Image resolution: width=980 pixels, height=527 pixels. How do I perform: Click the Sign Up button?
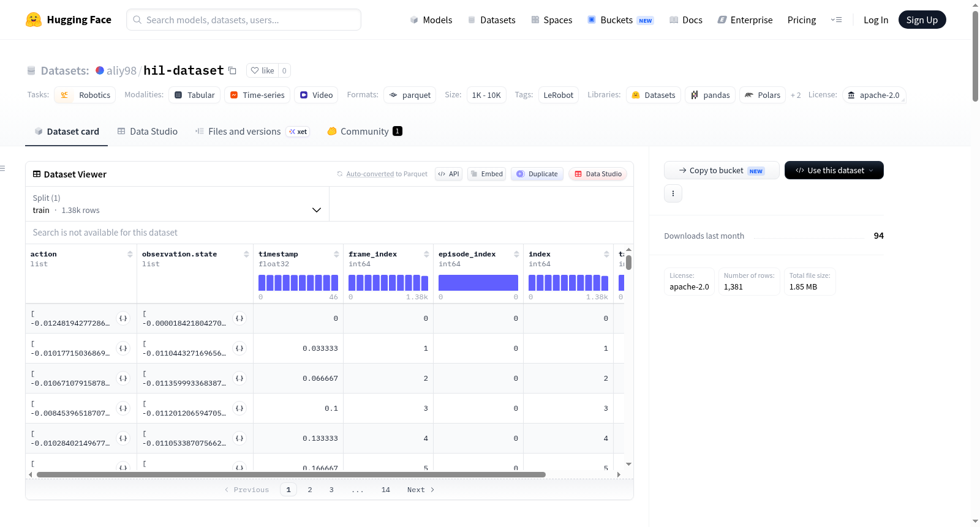[x=922, y=20]
